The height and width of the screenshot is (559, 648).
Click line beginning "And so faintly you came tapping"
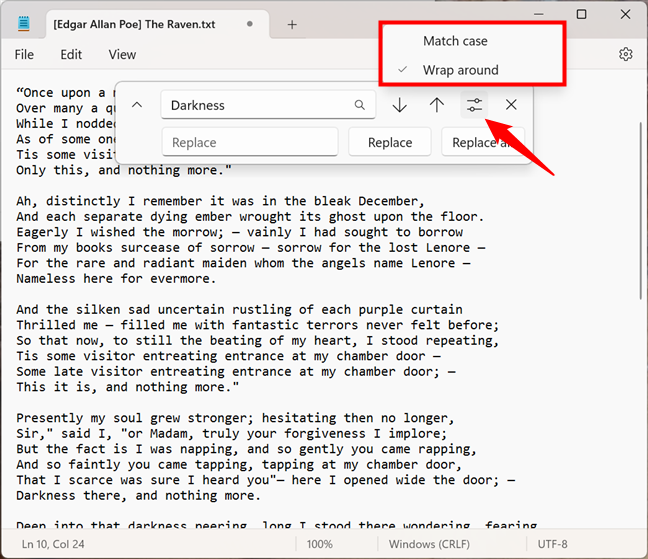(x=239, y=464)
